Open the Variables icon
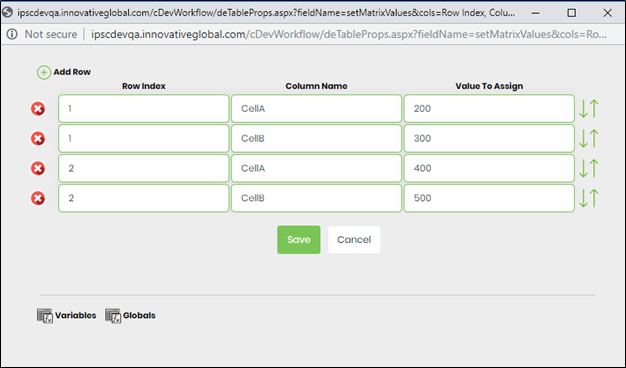 pyautogui.click(x=45, y=316)
